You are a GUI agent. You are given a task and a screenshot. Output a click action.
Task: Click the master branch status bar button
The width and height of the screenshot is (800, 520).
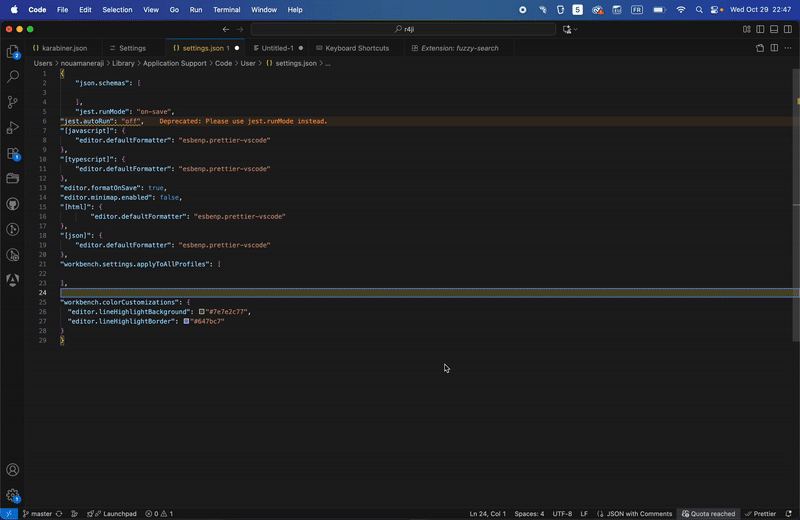point(36,514)
